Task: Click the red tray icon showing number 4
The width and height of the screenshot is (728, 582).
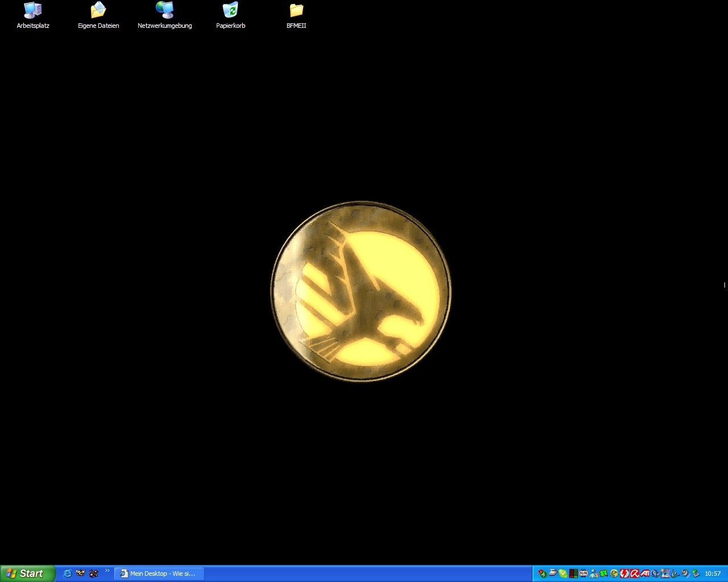Action: pyautogui.click(x=542, y=573)
